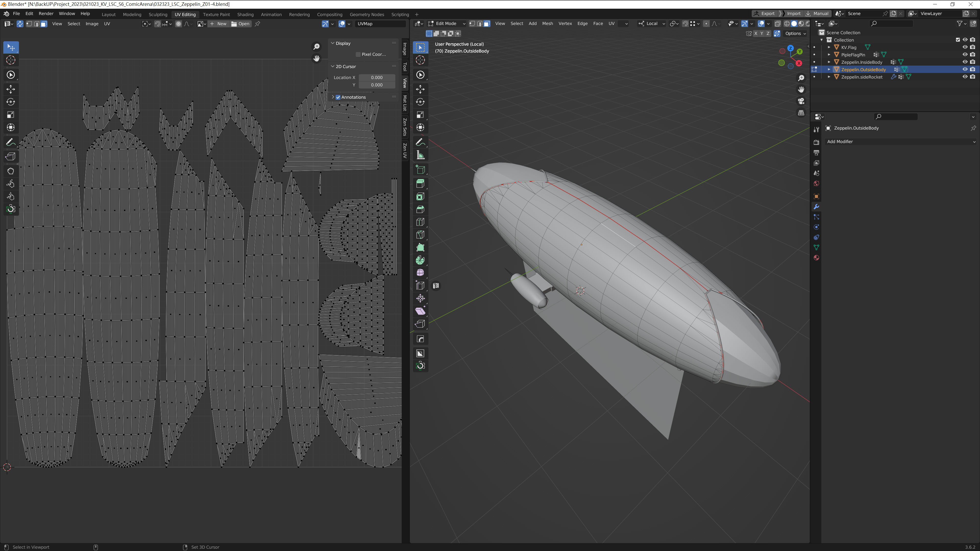Image resolution: width=980 pixels, height=551 pixels.
Task: Click the Open image button
Action: pos(240,23)
